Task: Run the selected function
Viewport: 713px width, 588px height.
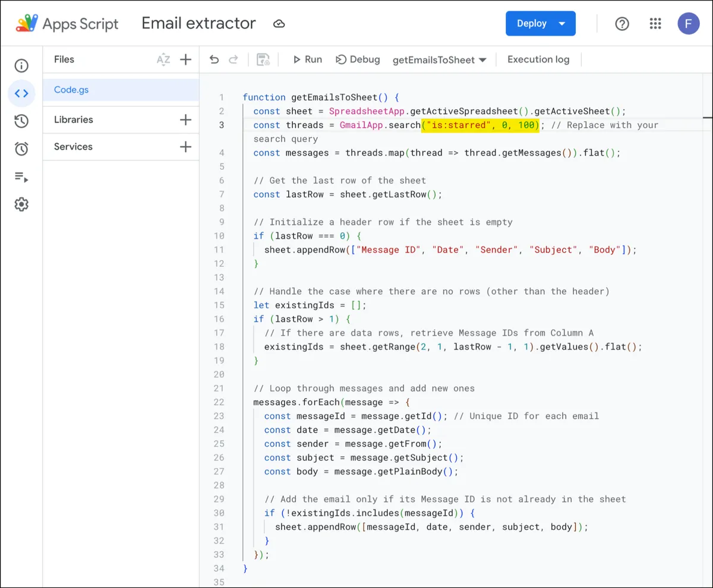Action: click(307, 59)
